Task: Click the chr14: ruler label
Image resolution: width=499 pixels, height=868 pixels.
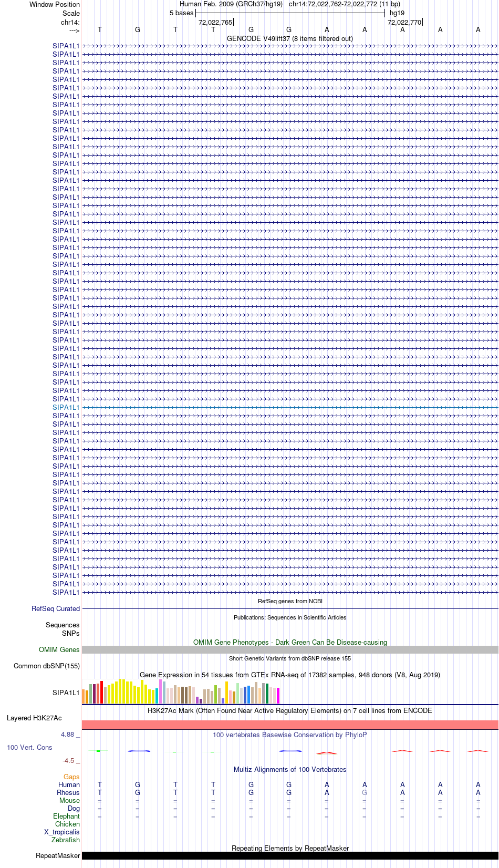Action: click(70, 22)
